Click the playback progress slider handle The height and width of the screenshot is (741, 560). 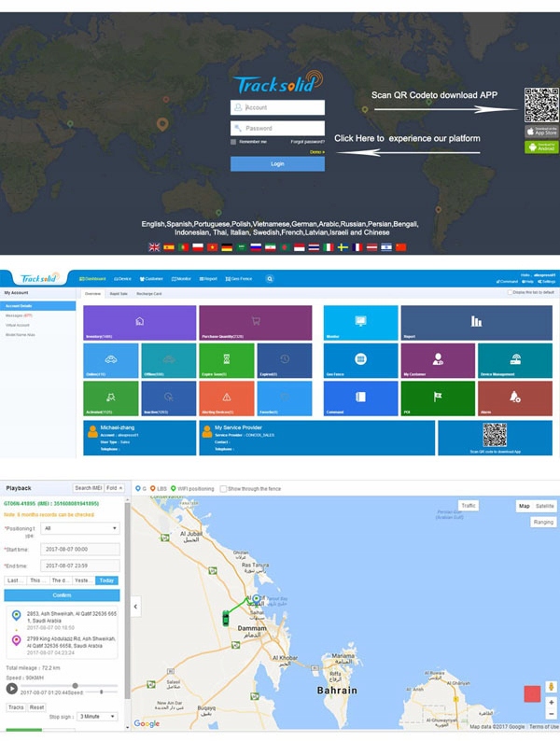point(76,685)
